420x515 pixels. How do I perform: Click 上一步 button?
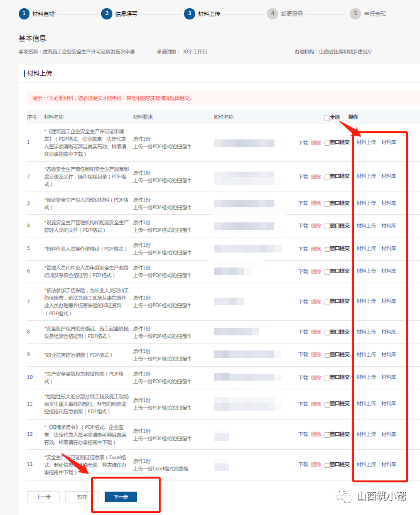coord(43,497)
